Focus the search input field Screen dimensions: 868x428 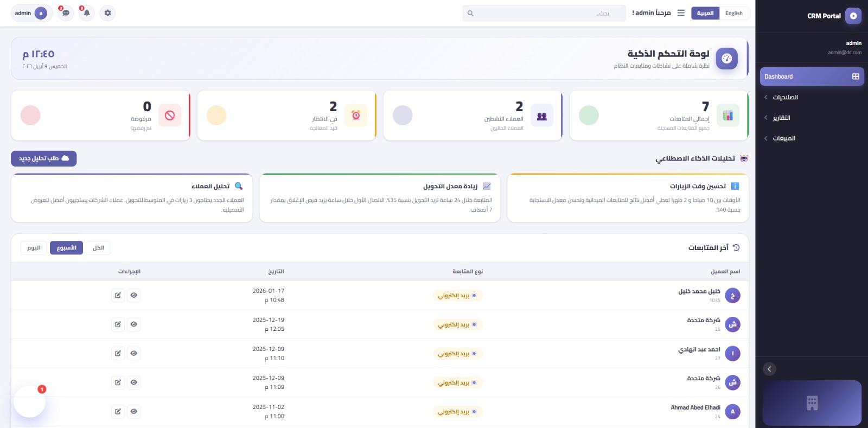pyautogui.click(x=544, y=13)
